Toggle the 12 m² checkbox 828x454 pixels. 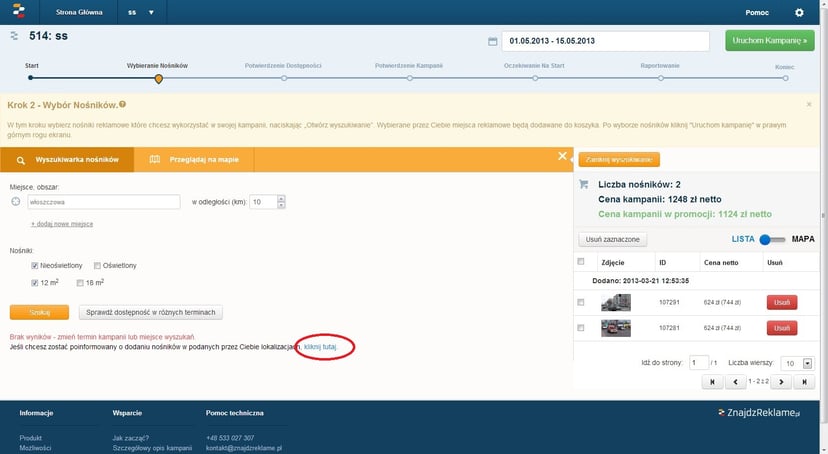[x=35, y=283]
